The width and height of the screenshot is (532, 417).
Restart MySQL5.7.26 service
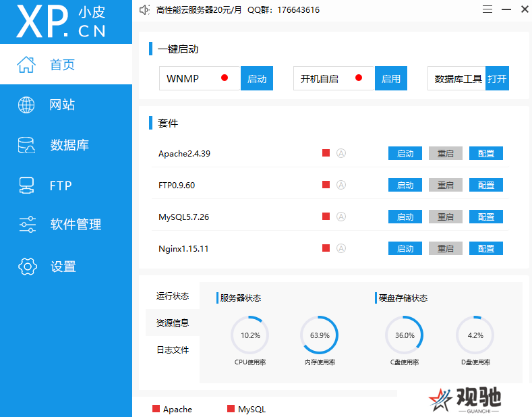click(x=446, y=217)
